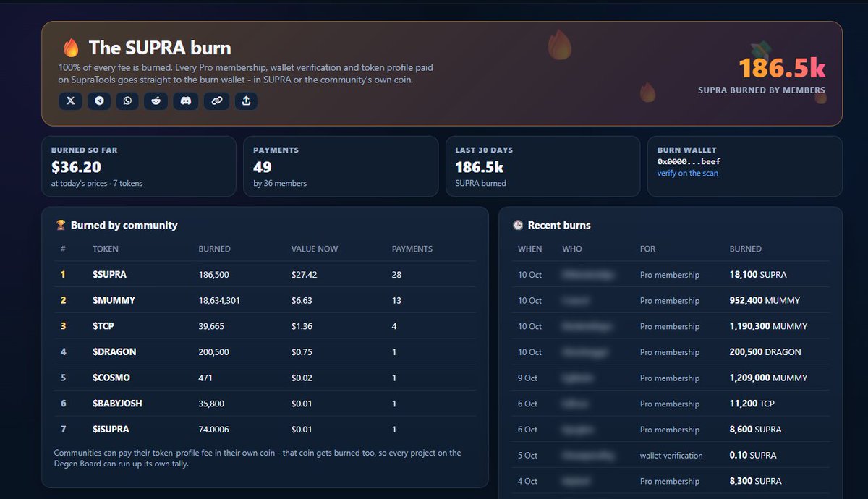This screenshot has width=868, height=499.
Task: Click 186.5k in the Last 30 Days card
Action: (480, 168)
